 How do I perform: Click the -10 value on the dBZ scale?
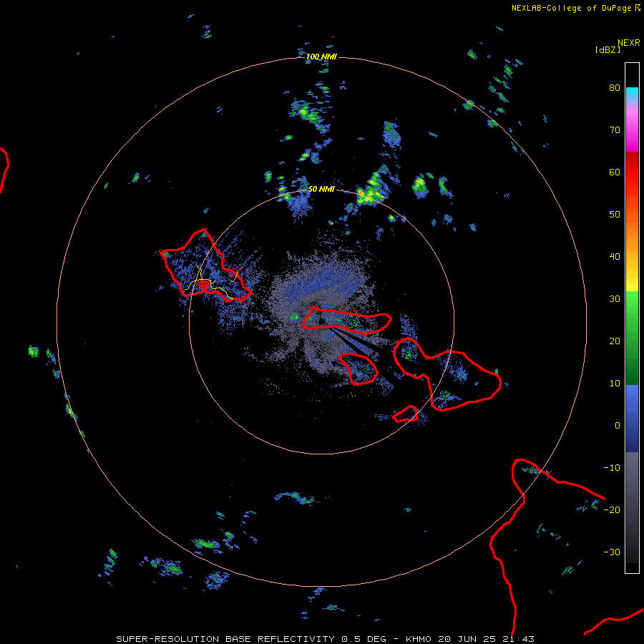[x=612, y=468]
